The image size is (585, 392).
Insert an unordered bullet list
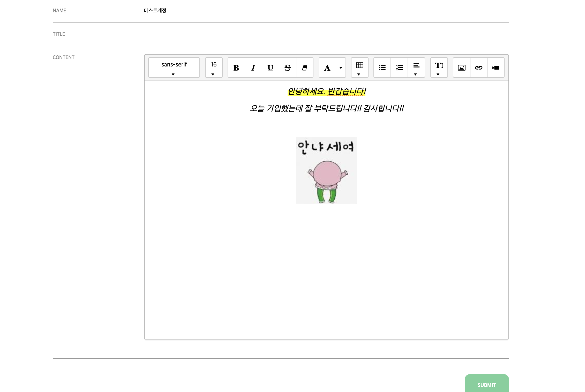tap(382, 67)
